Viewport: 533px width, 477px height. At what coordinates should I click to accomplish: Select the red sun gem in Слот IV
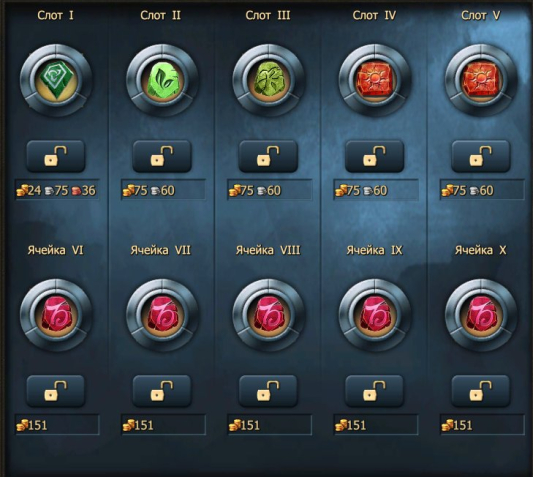point(375,80)
